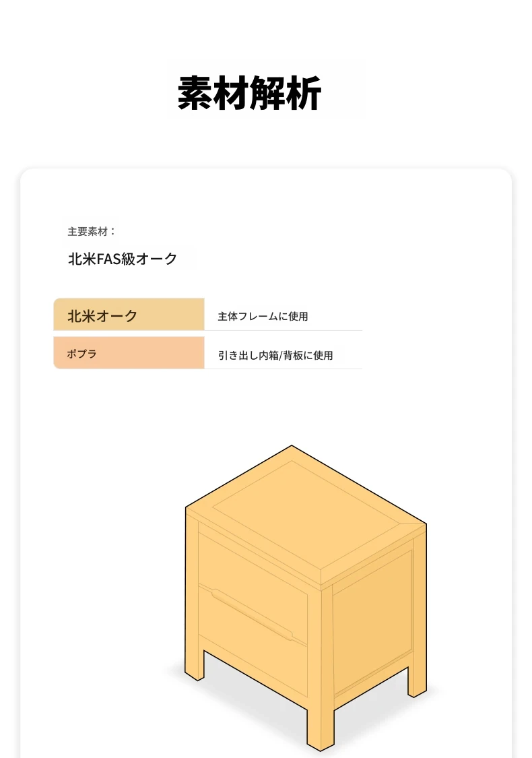Click the 主体フレームに使用 description
532x758 pixels.
(263, 316)
